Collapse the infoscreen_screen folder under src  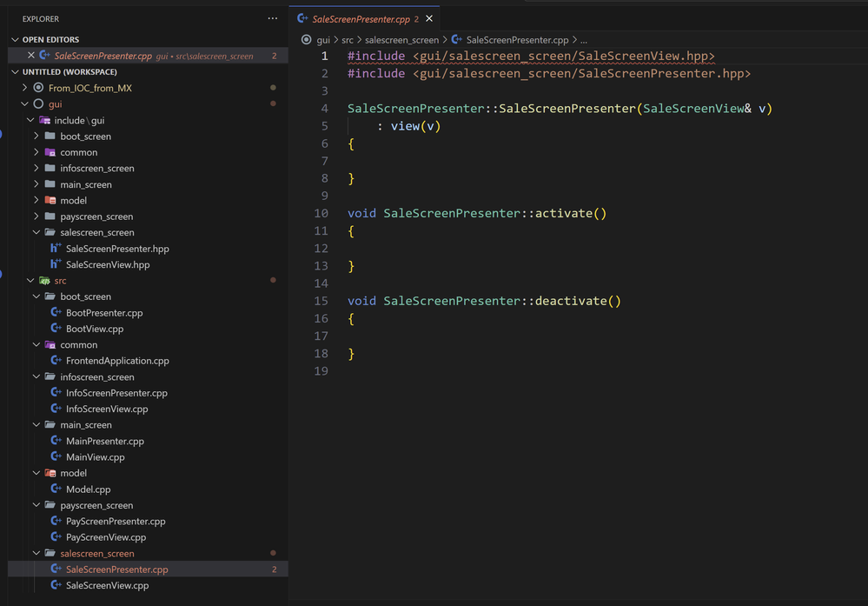36,377
